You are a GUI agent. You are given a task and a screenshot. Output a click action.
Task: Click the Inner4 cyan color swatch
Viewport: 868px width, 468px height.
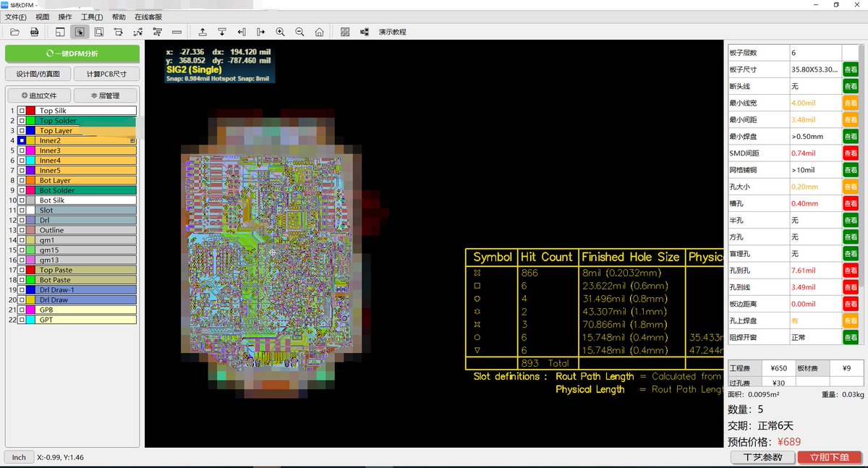(30, 161)
